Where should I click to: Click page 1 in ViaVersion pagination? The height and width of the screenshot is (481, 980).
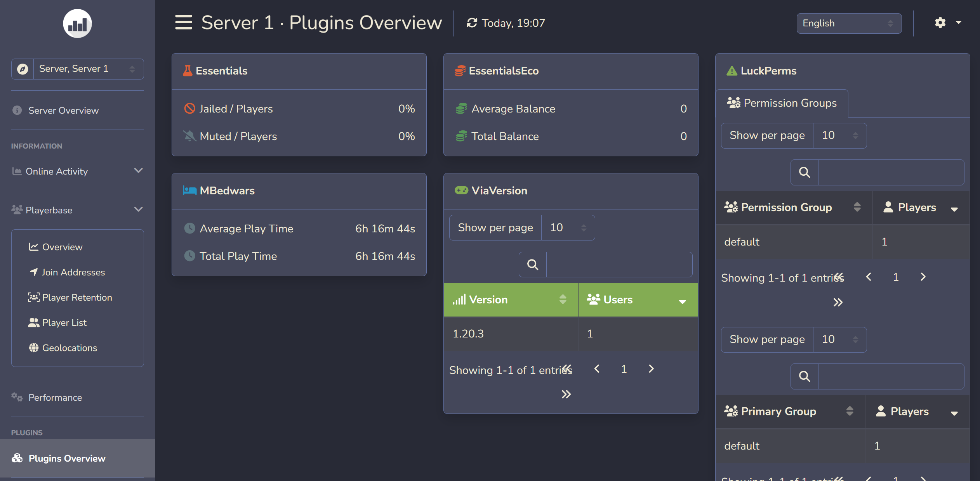[x=624, y=369]
